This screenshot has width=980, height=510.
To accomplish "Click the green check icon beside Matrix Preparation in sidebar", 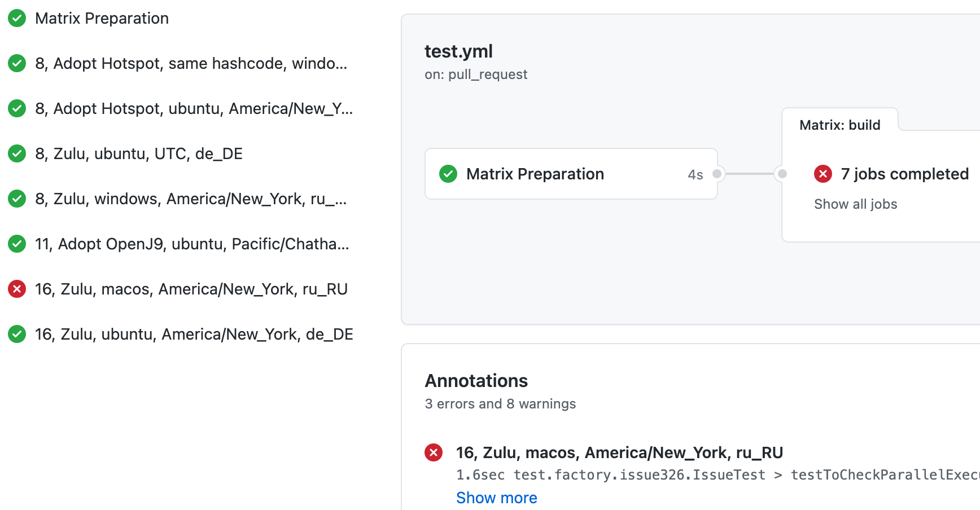I will (17, 18).
